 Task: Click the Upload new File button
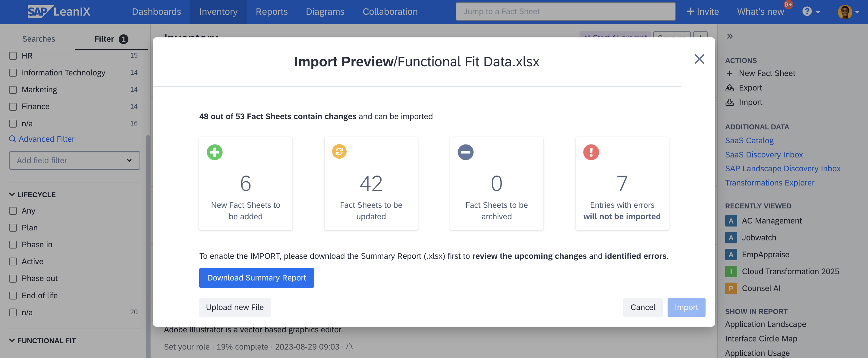coord(235,307)
